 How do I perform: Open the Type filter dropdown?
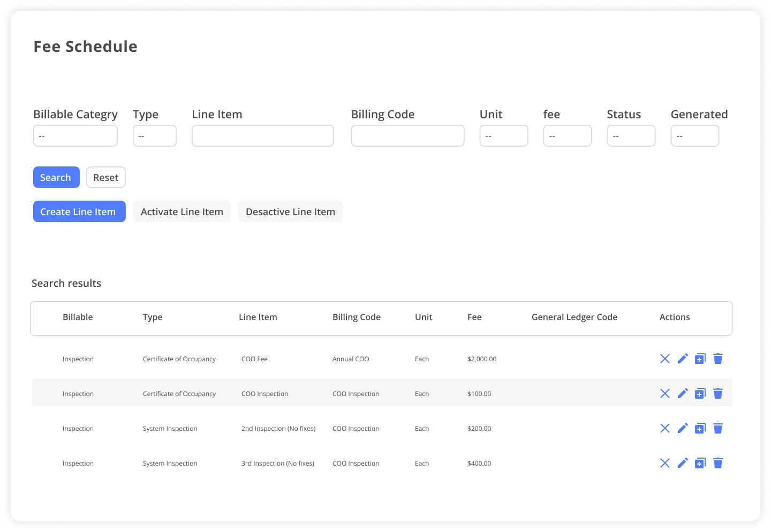coord(155,136)
